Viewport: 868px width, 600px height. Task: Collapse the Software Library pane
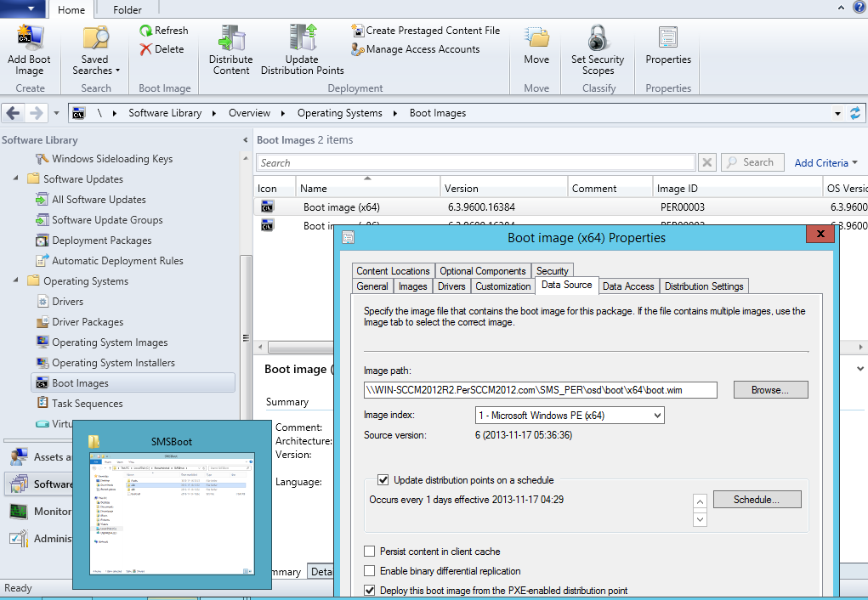(x=245, y=140)
